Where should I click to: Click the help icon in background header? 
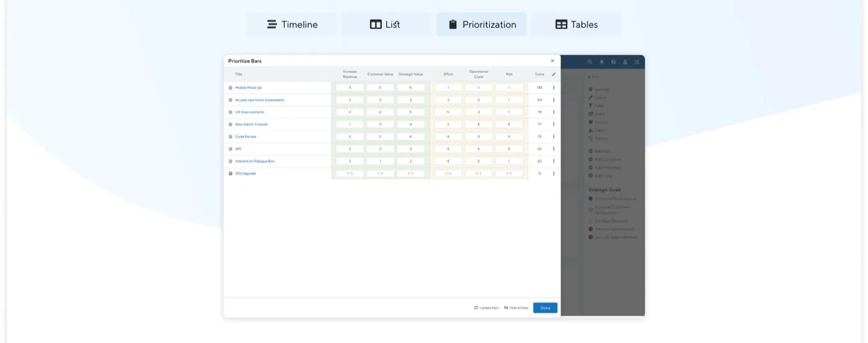pos(613,62)
